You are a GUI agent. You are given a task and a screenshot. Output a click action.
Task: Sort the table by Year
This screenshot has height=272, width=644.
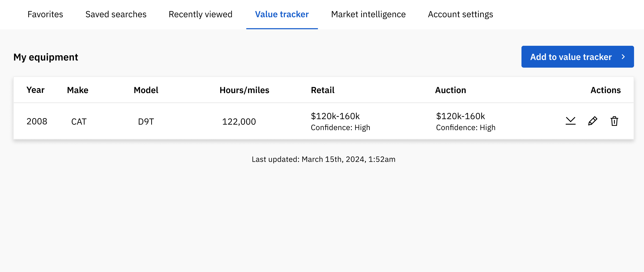pyautogui.click(x=35, y=90)
